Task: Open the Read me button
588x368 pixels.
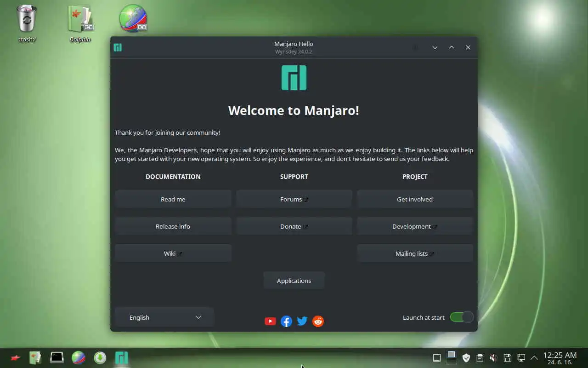Action: 173,199
